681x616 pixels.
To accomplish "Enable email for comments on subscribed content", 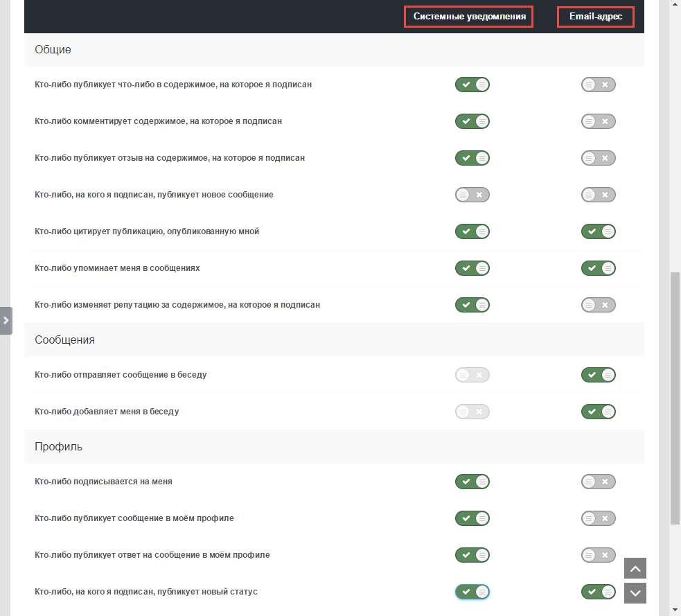I will (598, 121).
